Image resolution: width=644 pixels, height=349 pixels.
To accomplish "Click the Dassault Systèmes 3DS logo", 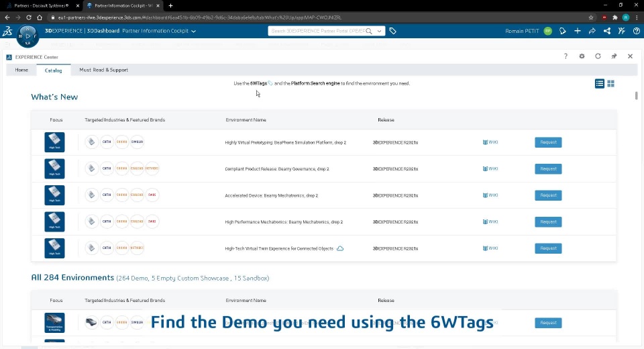I will (7, 32).
